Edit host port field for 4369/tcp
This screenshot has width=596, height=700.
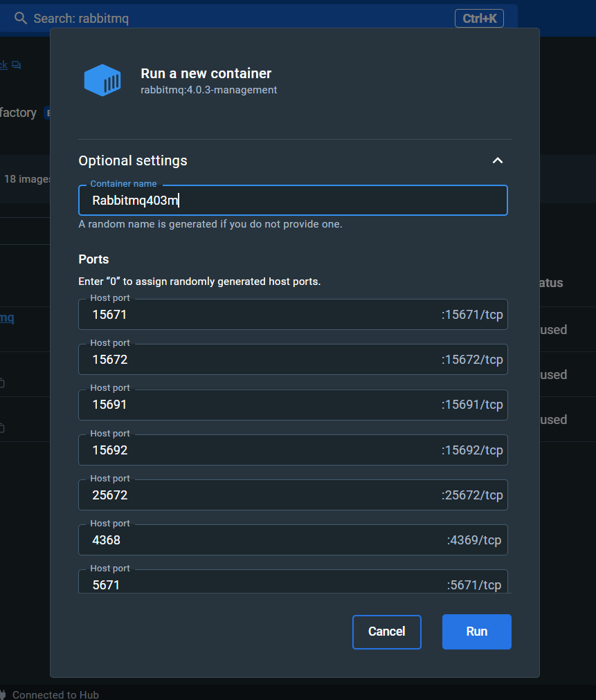[293, 540]
